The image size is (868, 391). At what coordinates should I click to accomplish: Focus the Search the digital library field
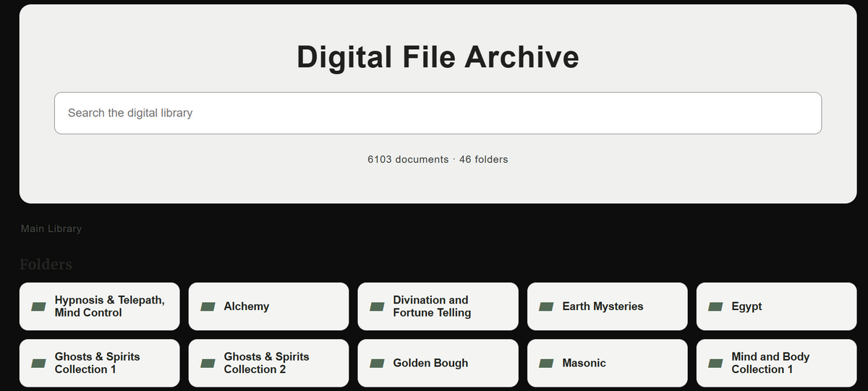(x=438, y=113)
